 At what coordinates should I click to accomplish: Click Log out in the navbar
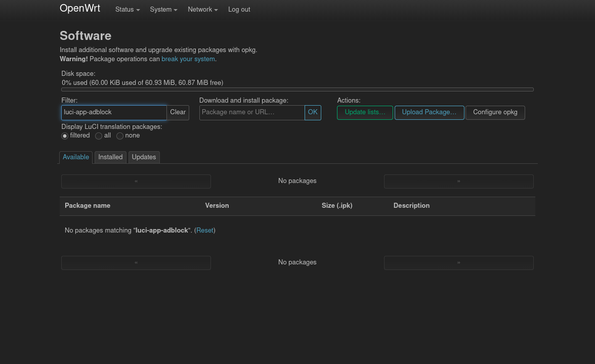coord(239,10)
